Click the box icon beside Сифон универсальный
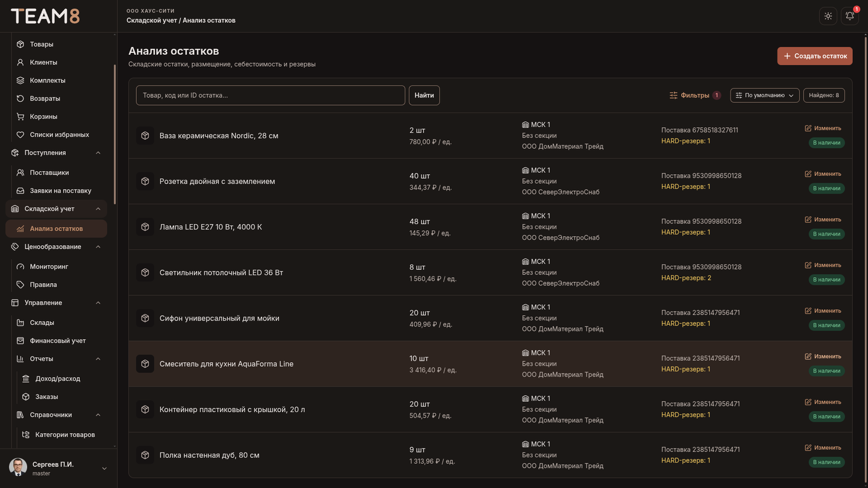The image size is (868, 488). pos(145,318)
